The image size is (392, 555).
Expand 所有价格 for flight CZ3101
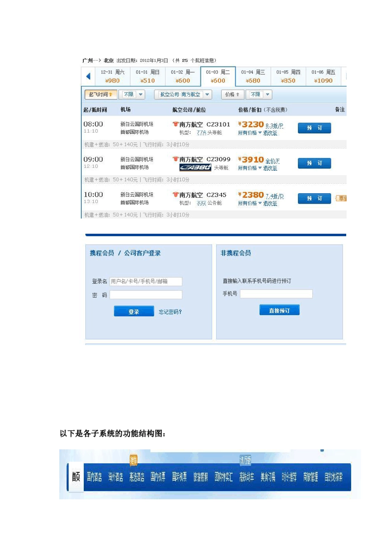click(250, 133)
